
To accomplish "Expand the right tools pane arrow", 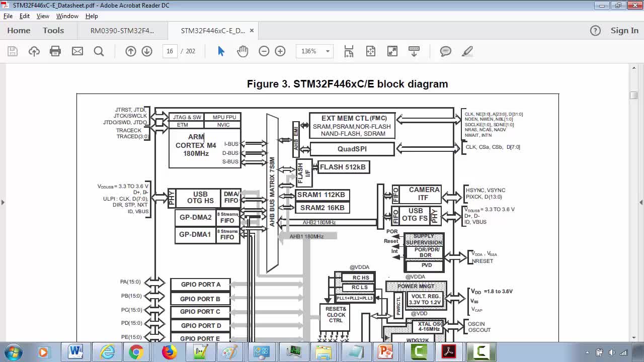I will coord(641,202).
